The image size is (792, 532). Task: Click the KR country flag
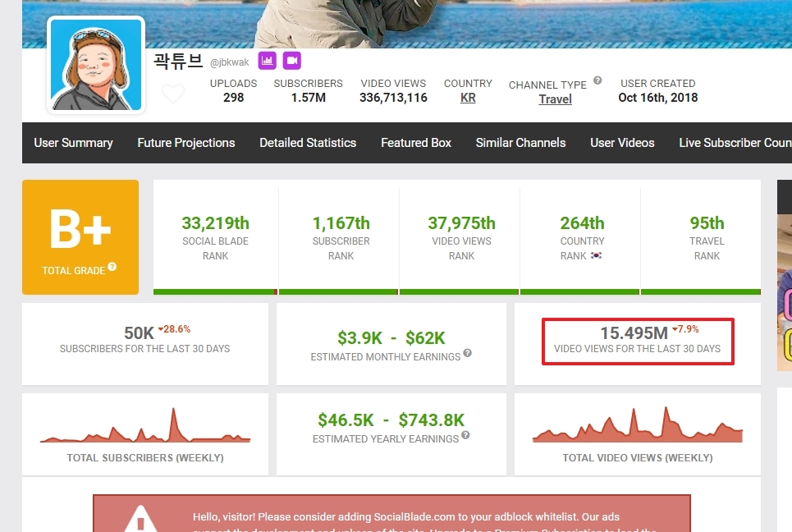tap(467, 99)
